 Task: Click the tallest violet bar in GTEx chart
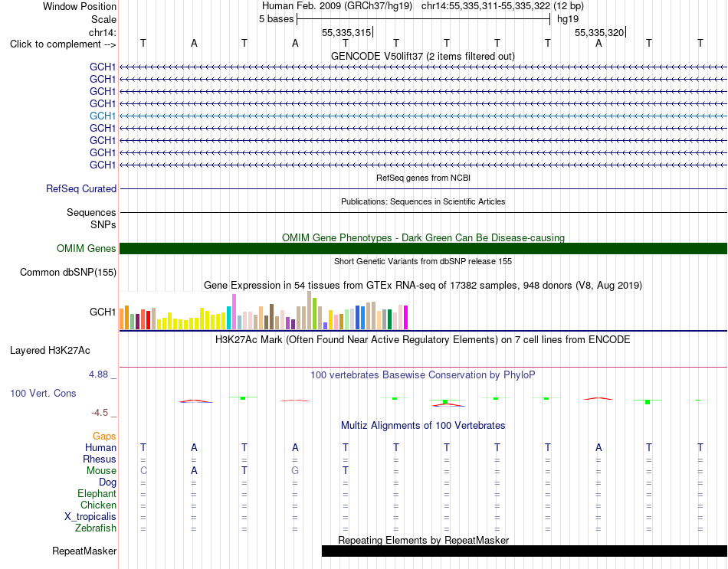click(x=234, y=312)
